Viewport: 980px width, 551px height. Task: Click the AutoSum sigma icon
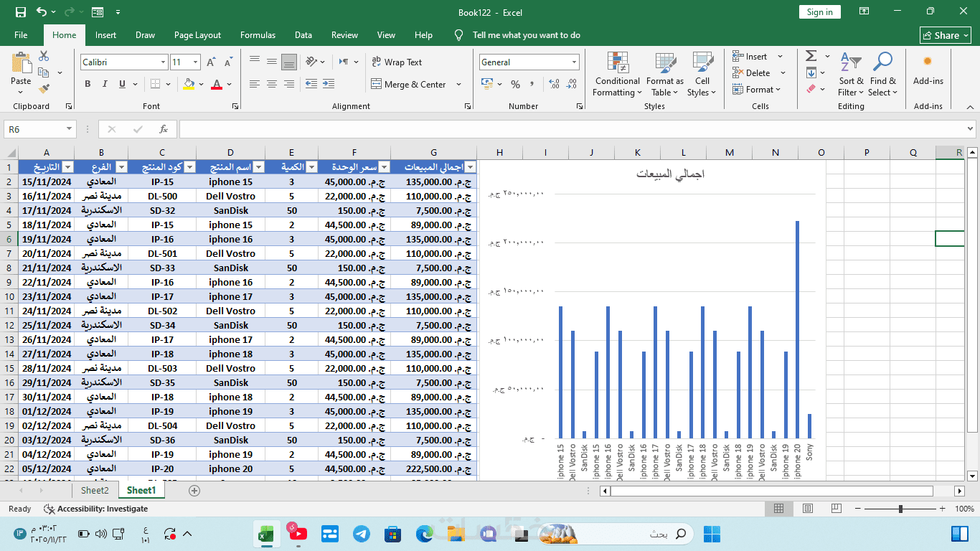[x=811, y=56]
